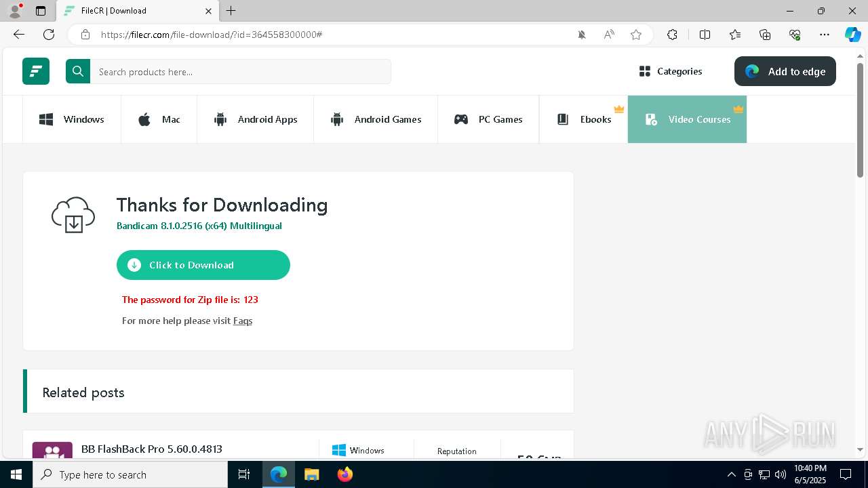
Task: Open the Copilot sidebar icon
Action: pyautogui.click(x=853, y=35)
